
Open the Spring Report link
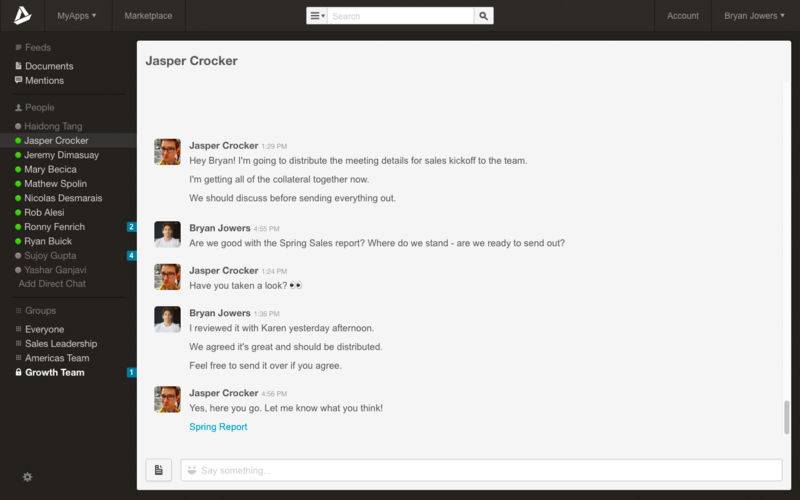(x=218, y=427)
